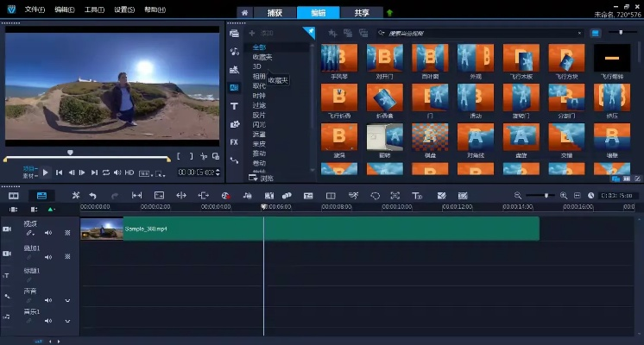This screenshot has height=345, width=644.
Task: Toggle repeat loop playback in preview
Action: [105, 172]
